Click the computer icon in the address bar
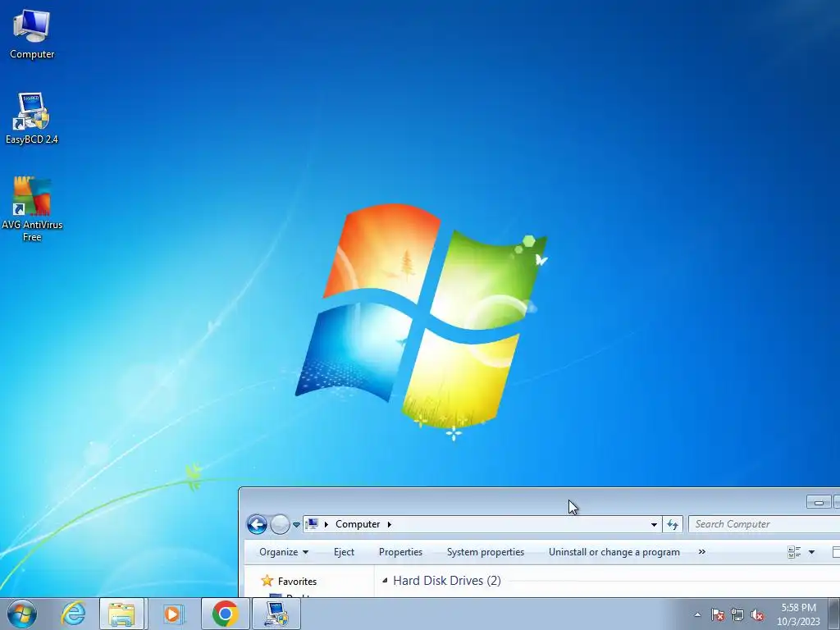Image resolution: width=840 pixels, height=630 pixels. pos(313,524)
